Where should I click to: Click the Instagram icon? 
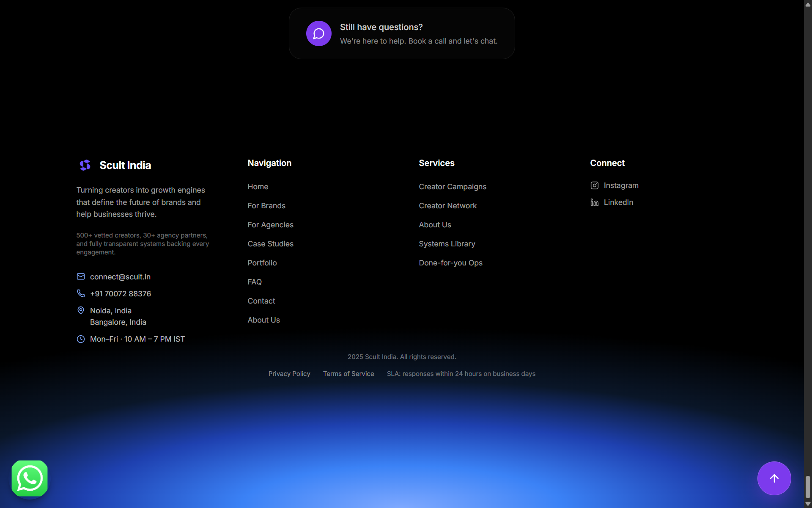594,185
